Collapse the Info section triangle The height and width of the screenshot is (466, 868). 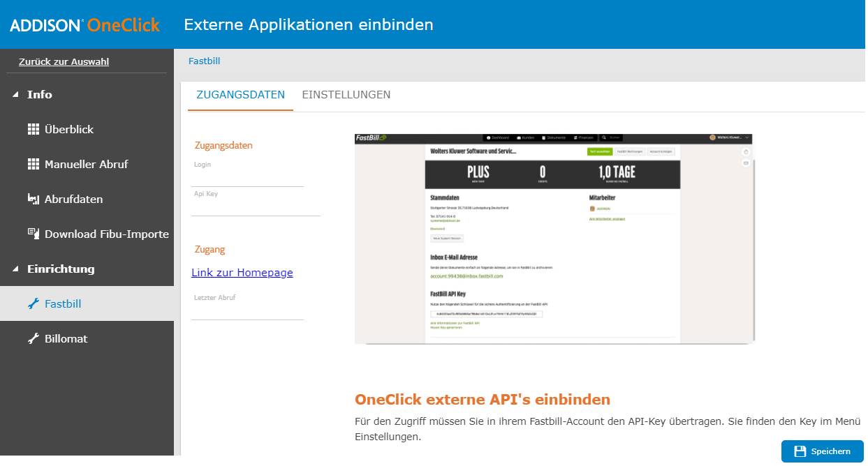(x=16, y=95)
